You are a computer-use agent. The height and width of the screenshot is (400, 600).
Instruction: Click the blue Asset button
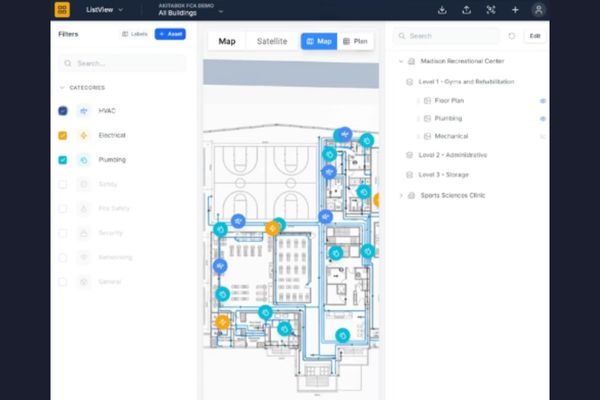tap(170, 34)
